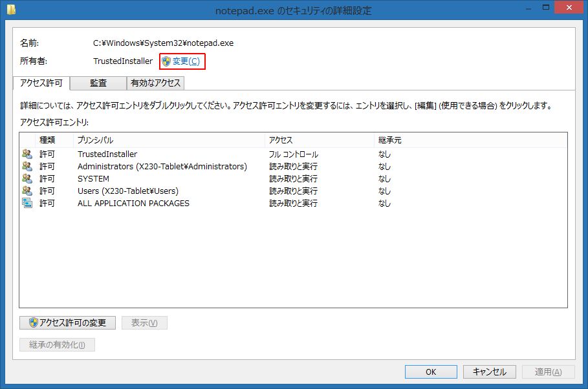Confirm with the OK button
This screenshot has height=389, width=588.
[x=431, y=372]
